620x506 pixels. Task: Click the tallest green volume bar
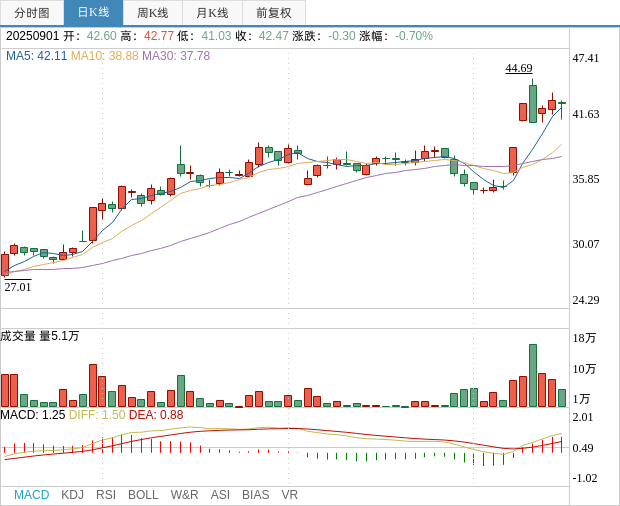click(533, 375)
